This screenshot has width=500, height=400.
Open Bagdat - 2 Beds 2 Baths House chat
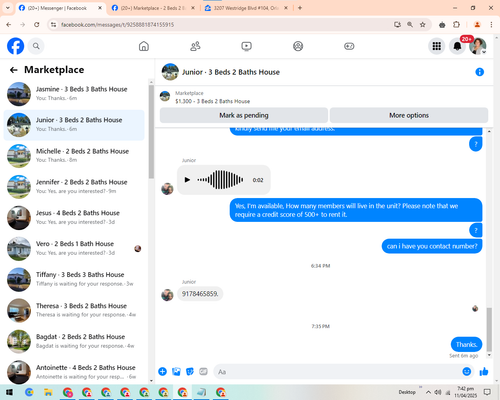click(74, 341)
